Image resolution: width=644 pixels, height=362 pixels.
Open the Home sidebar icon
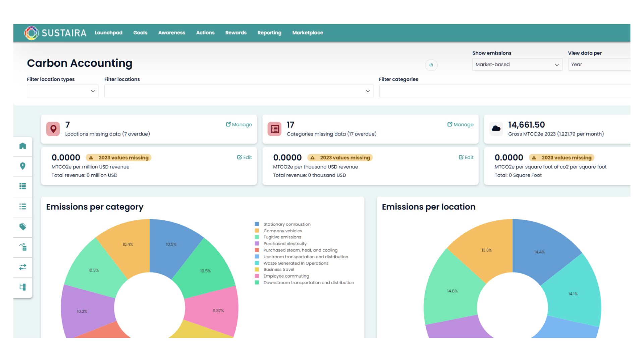23,146
